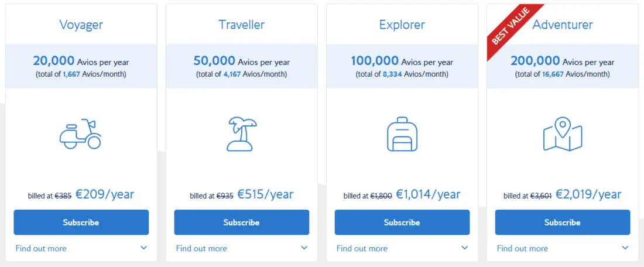Viewport: 644px width, 267px height.
Task: Expand Voyager details with chevron arrow
Action: click(144, 248)
